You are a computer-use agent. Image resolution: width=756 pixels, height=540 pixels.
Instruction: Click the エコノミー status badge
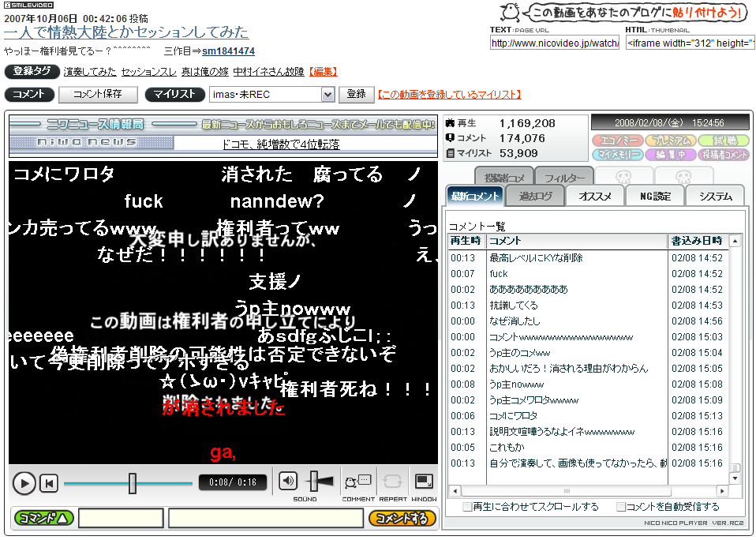[x=616, y=141]
